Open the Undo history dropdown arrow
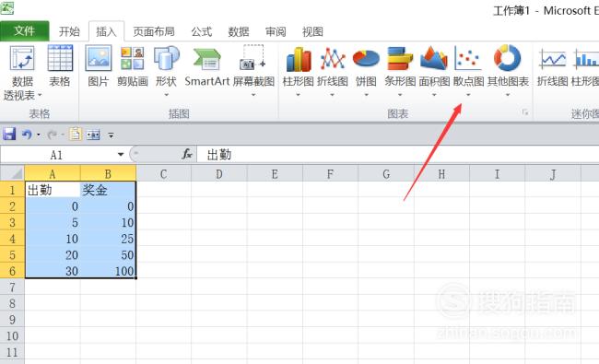 pos(39,135)
